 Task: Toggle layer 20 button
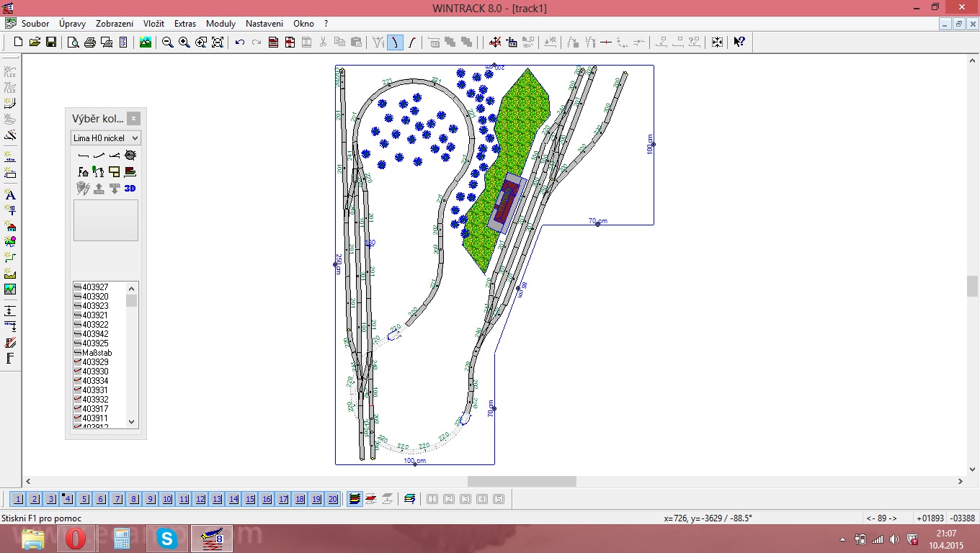pos(332,499)
